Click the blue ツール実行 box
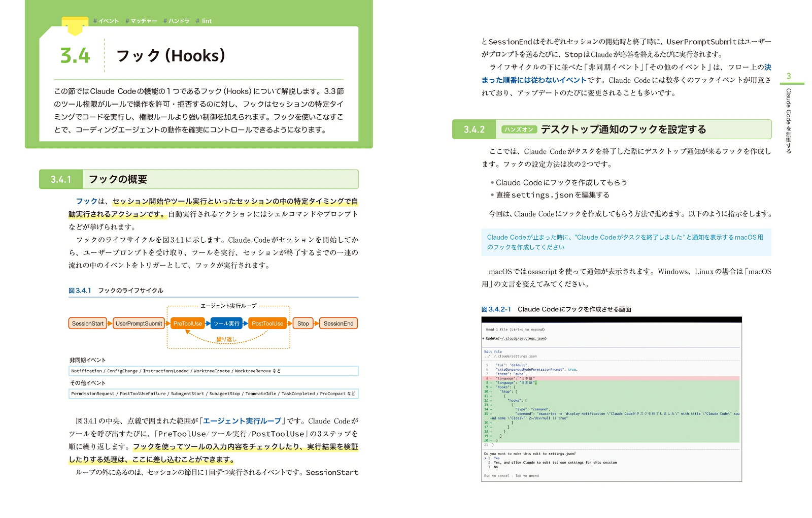Viewport: 812px width, 518px height. click(226, 323)
